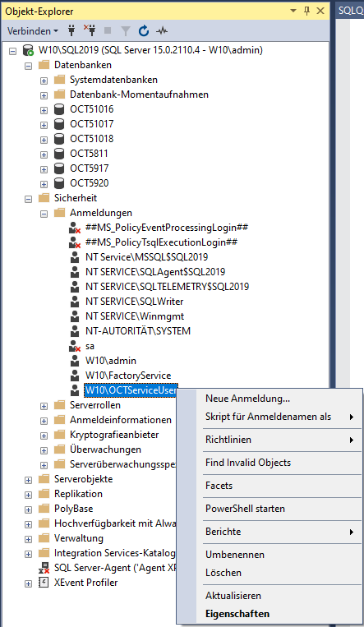364x627 pixels.
Task: Open the activity monitor pulse icon
Action: pos(162,30)
